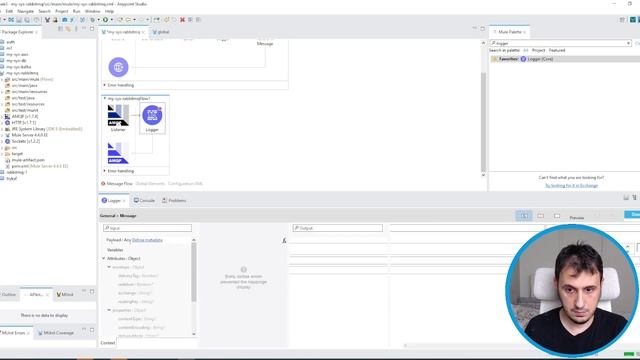Open the Window menu
The width and height of the screenshot is (640, 360).
pyautogui.click(x=92, y=11)
